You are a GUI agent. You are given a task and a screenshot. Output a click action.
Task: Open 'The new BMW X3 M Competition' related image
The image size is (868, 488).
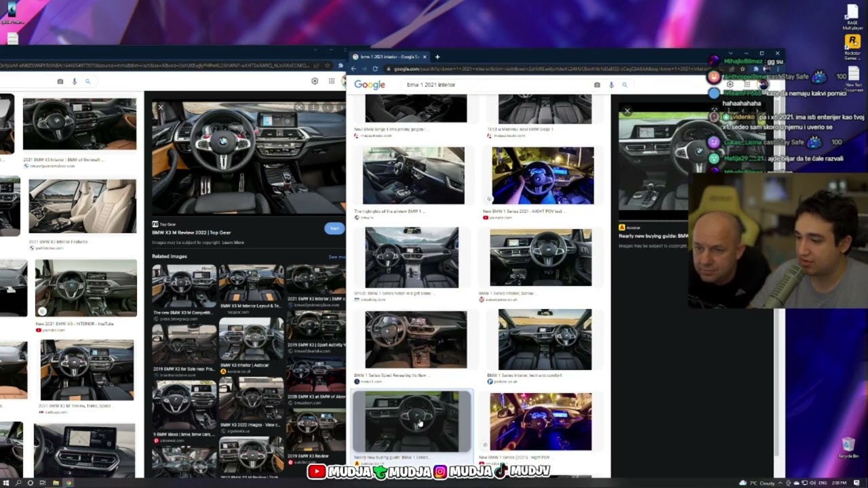(184, 287)
